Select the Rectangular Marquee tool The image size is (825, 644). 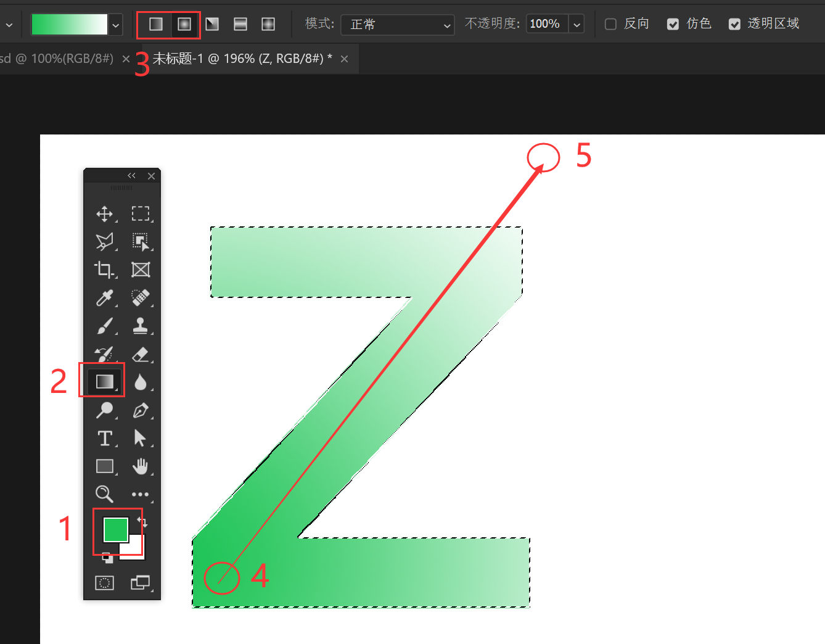tap(141, 214)
